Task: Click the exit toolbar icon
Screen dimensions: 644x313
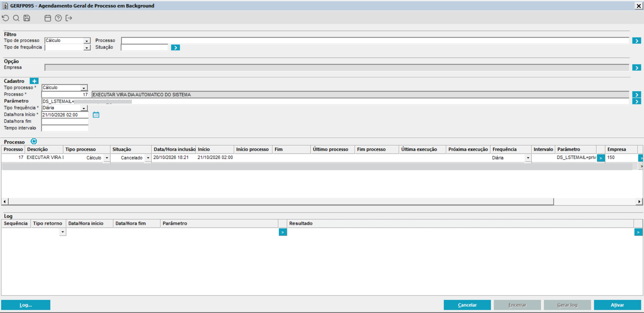Action: click(69, 18)
